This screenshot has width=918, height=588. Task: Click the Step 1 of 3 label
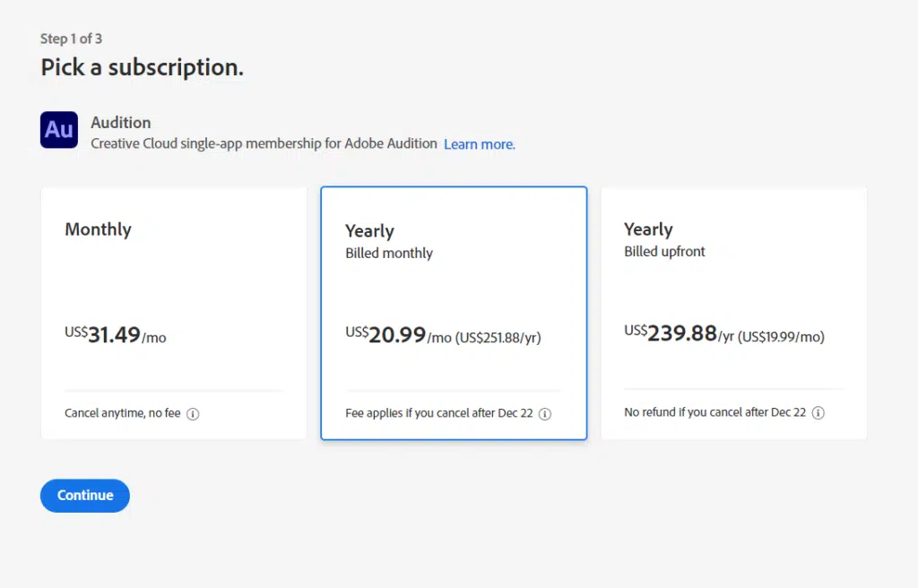[72, 39]
